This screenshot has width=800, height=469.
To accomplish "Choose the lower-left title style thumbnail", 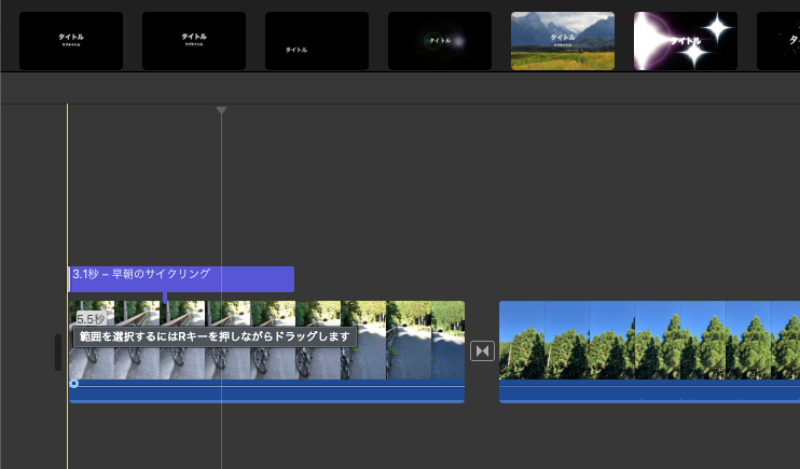I will pyautogui.click(x=316, y=41).
